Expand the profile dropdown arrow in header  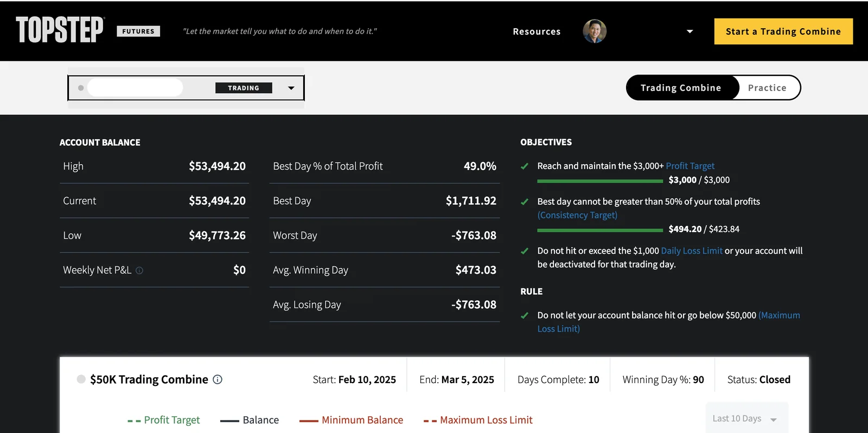coord(690,31)
